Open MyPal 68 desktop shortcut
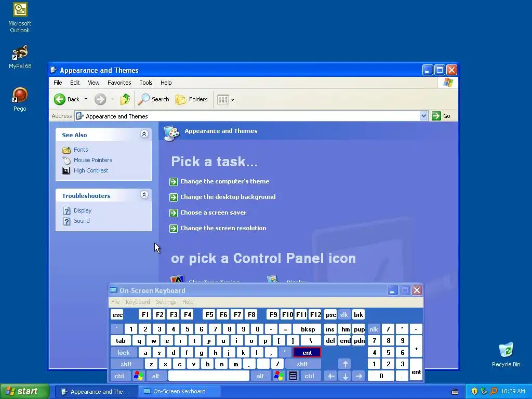 click(20, 57)
